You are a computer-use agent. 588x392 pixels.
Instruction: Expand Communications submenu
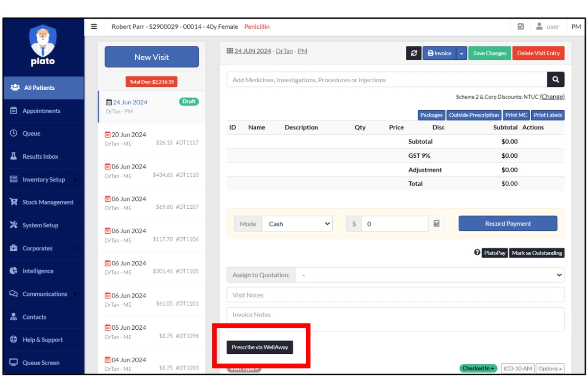point(44,294)
